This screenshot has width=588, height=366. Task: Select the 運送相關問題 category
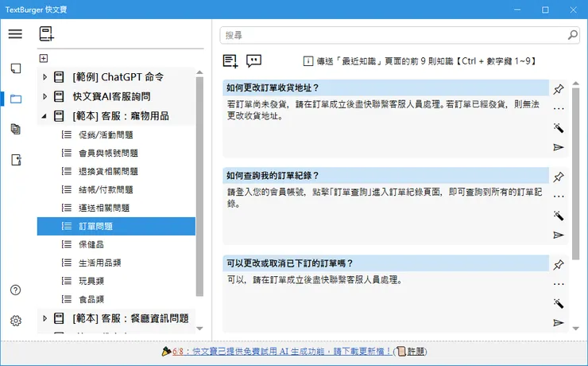point(116,208)
